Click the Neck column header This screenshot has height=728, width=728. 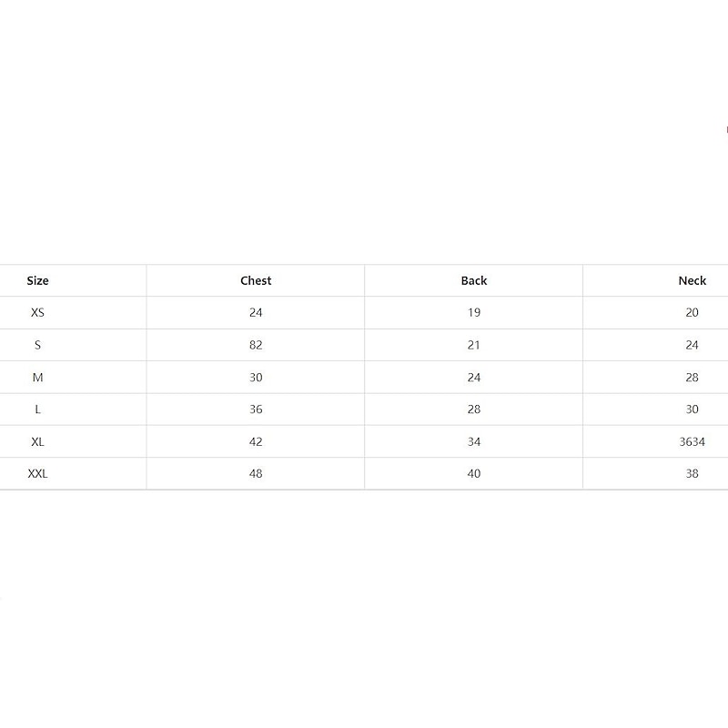click(692, 280)
